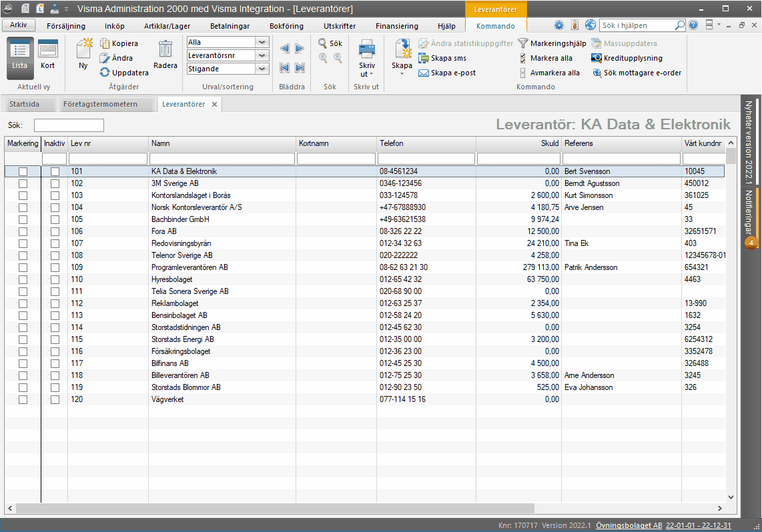Expand quick access toolbar customize arrow
The width and height of the screenshot is (762, 532).
point(67,9)
